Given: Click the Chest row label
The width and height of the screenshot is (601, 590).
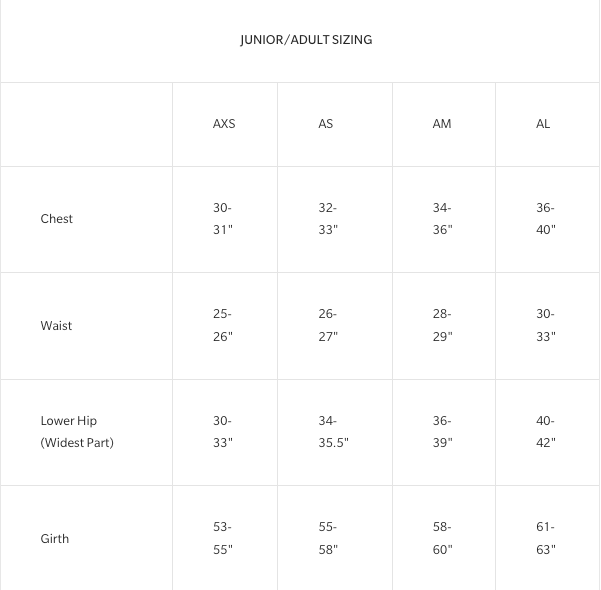Looking at the screenshot, I should coord(57,219).
